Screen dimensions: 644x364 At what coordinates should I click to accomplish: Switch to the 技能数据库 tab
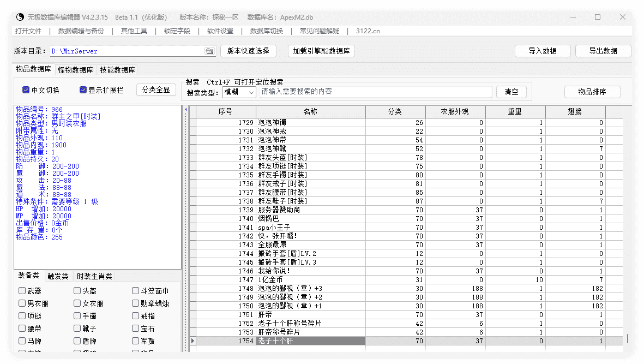tap(117, 70)
